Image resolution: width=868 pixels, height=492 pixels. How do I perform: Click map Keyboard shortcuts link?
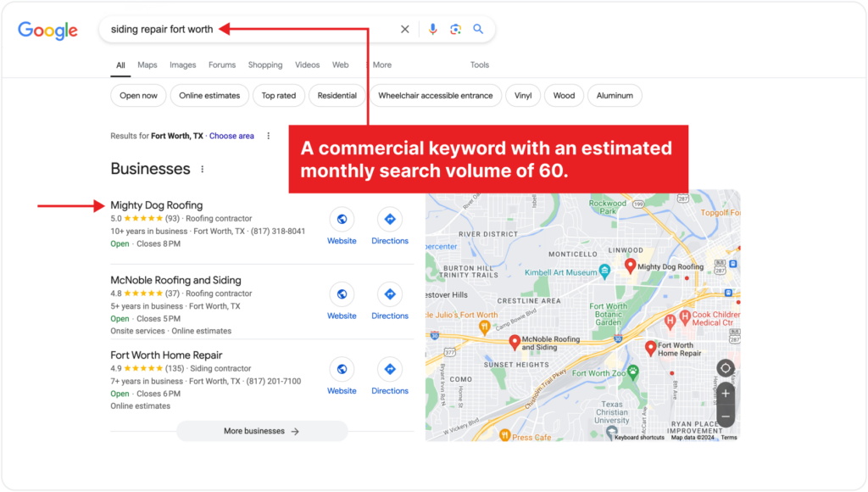639,438
